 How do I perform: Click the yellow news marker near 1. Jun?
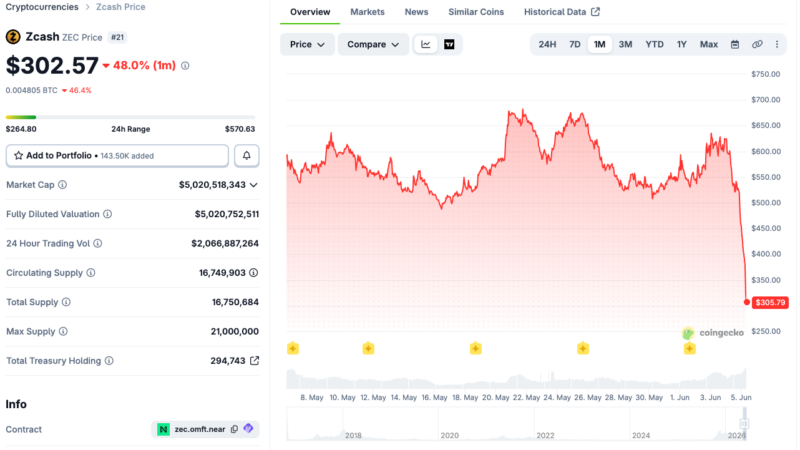click(690, 348)
